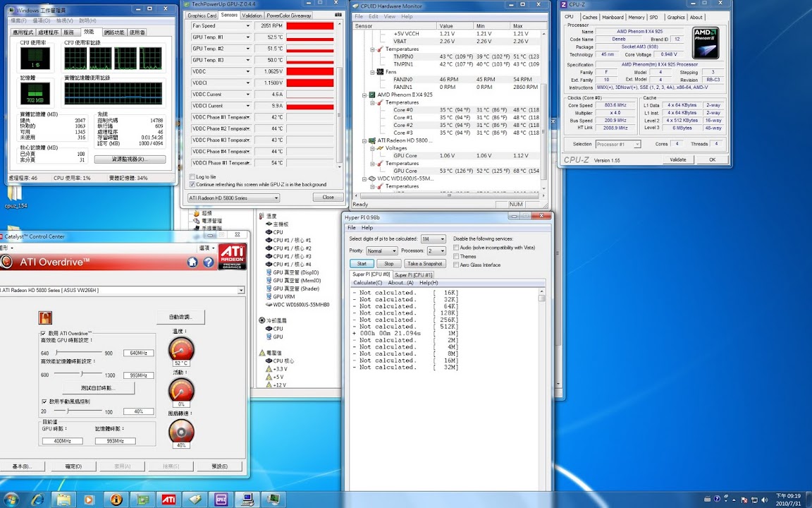This screenshot has width=812, height=508.
Task: Click Take a Snapshot button
Action: pos(424,264)
